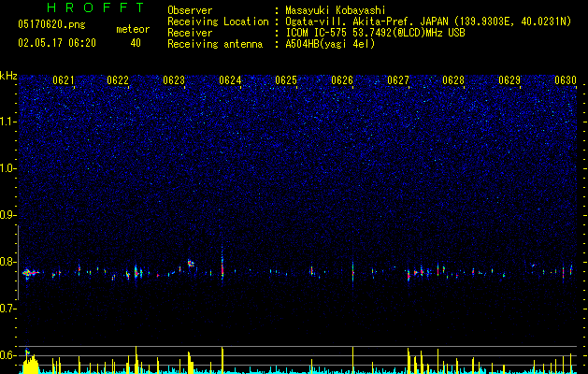588x374 pixels.
Task: Click the 0.7 frequency axis label
Action: pos(8,309)
